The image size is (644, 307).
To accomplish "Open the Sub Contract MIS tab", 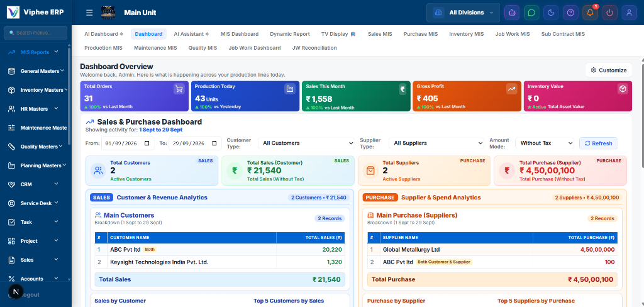I will click(x=563, y=34).
